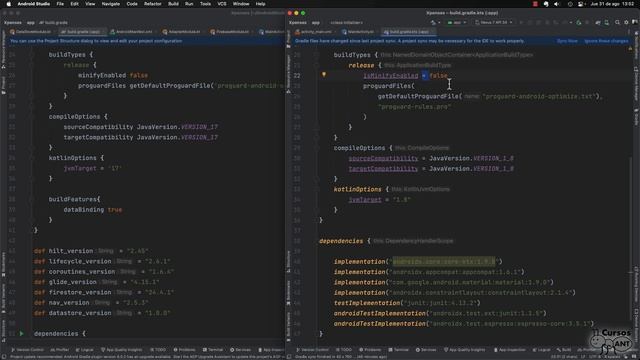Click Xpenses breadcrumb in left window
Viewport: 640px width, 360px height.
(13, 23)
